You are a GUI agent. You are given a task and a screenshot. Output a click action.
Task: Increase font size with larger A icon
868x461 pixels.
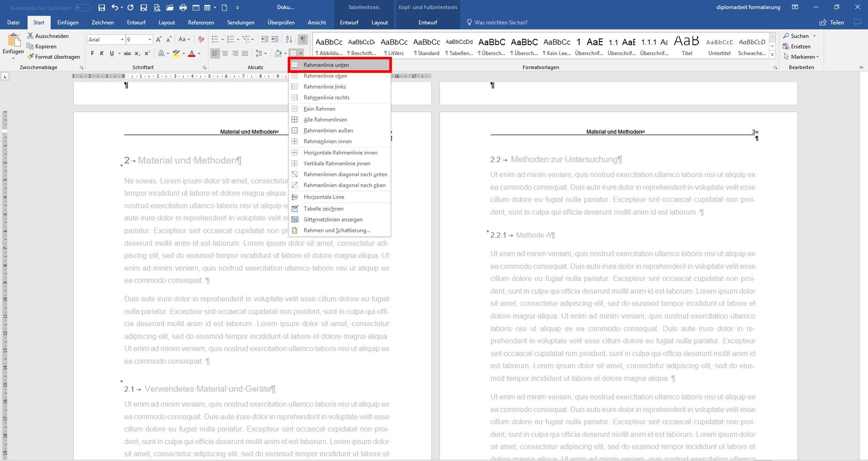point(159,39)
